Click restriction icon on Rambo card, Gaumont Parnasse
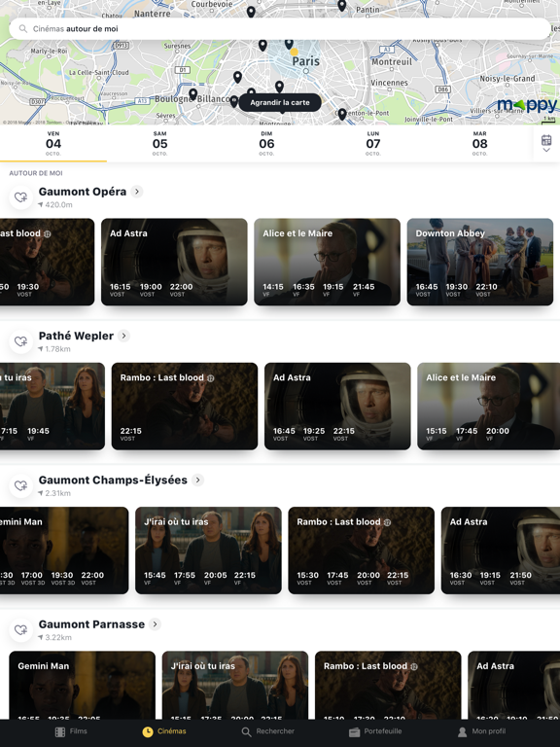This screenshot has width=560, height=747. pos(414,666)
